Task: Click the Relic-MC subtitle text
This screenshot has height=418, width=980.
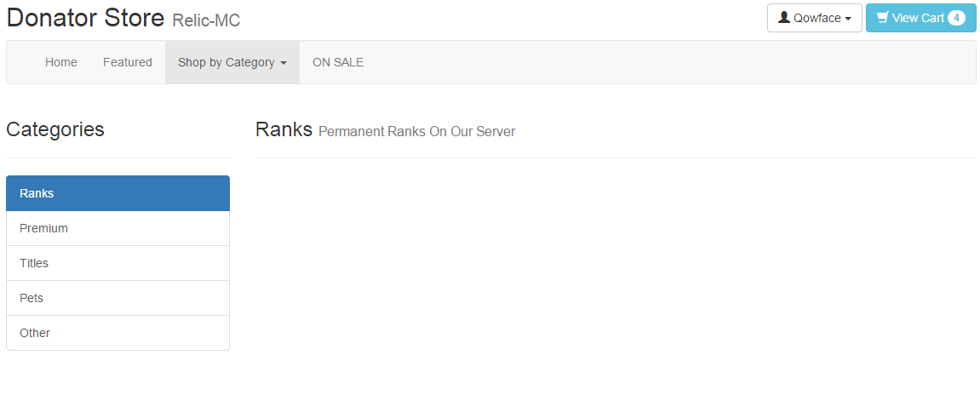Action: (206, 20)
